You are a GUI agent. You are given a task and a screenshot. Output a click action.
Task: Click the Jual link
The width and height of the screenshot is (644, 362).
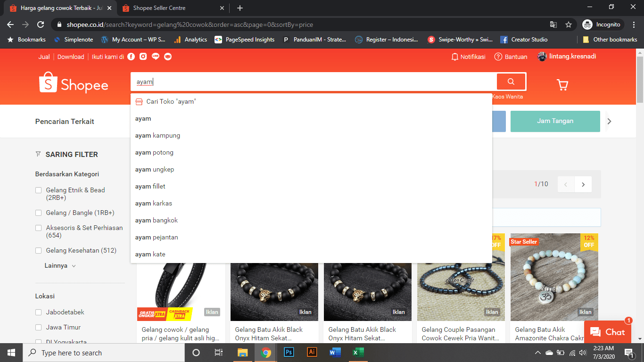43,57
